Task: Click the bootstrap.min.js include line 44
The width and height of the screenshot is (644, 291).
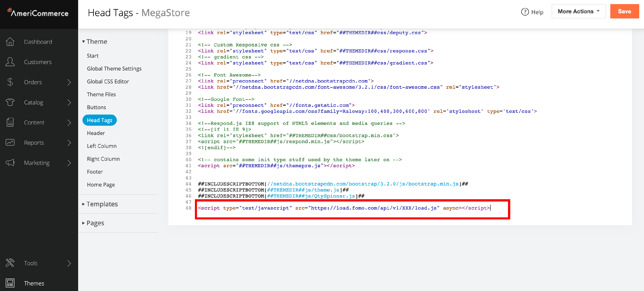Action: pyautogui.click(x=333, y=184)
